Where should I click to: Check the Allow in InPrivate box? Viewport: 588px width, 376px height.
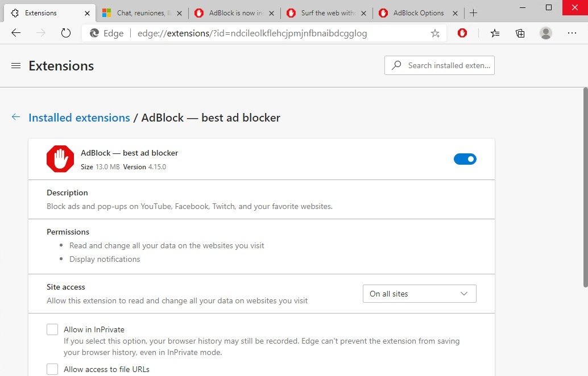[52, 329]
